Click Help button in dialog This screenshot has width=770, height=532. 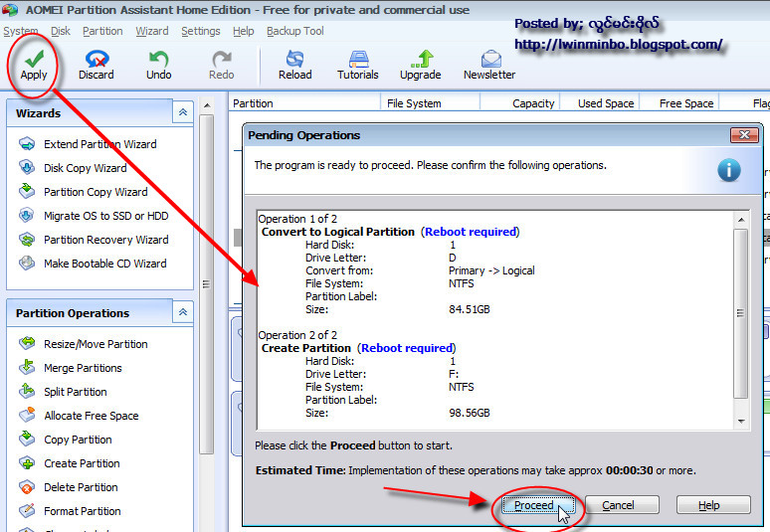coord(713,505)
